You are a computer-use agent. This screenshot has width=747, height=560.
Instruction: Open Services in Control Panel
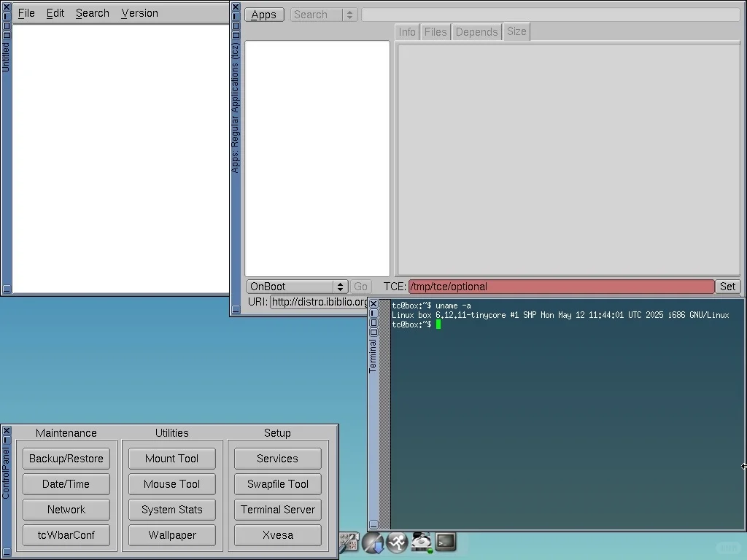coord(278,459)
